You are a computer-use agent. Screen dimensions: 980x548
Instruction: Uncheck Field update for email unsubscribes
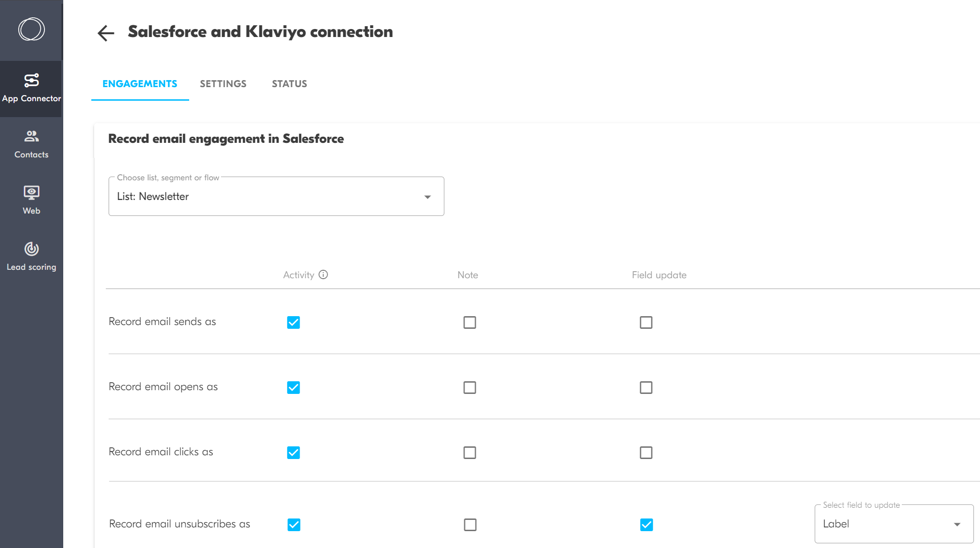[x=646, y=525]
